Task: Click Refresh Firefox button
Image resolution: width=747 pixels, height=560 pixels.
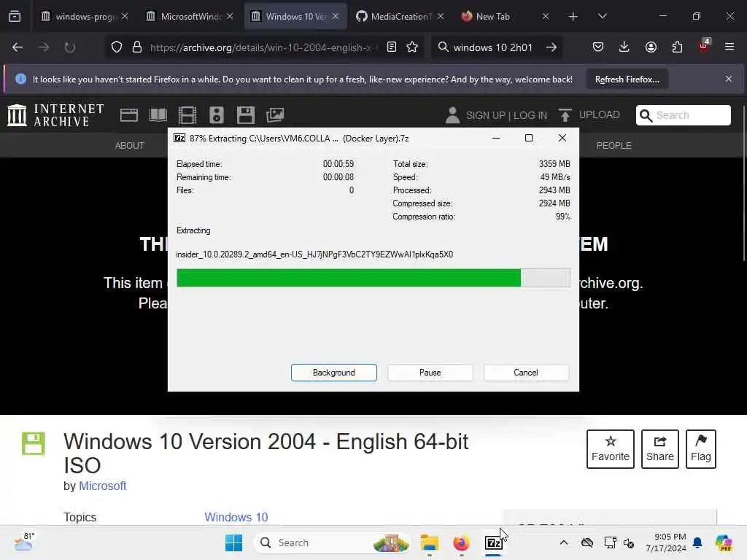Action: coord(627,79)
